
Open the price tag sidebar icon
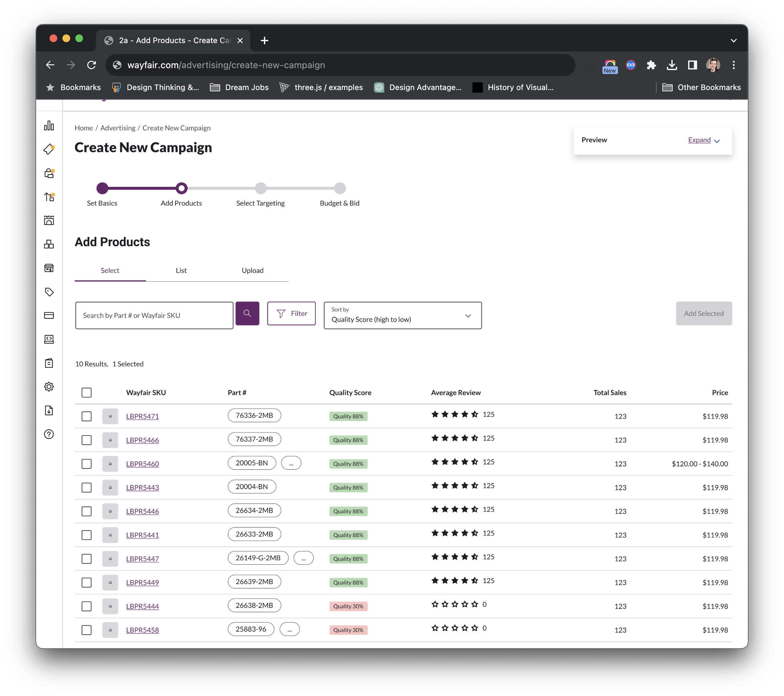[49, 292]
